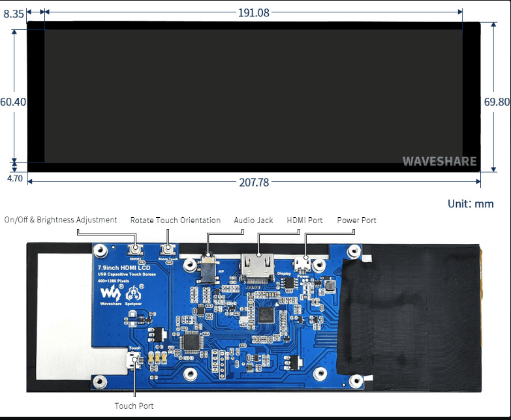The image size is (511, 420).
Task: Click the 'HDMI Port' label
Action: click(305, 220)
